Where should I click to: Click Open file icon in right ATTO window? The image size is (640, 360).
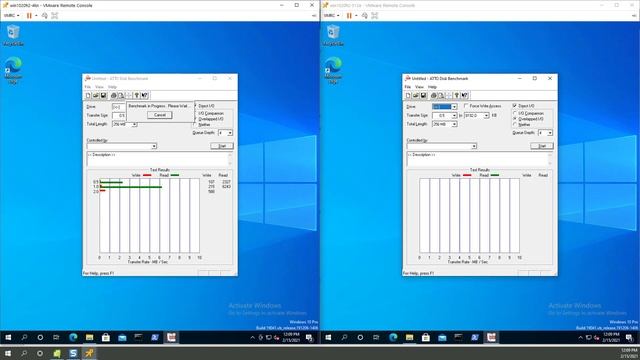[416, 96]
